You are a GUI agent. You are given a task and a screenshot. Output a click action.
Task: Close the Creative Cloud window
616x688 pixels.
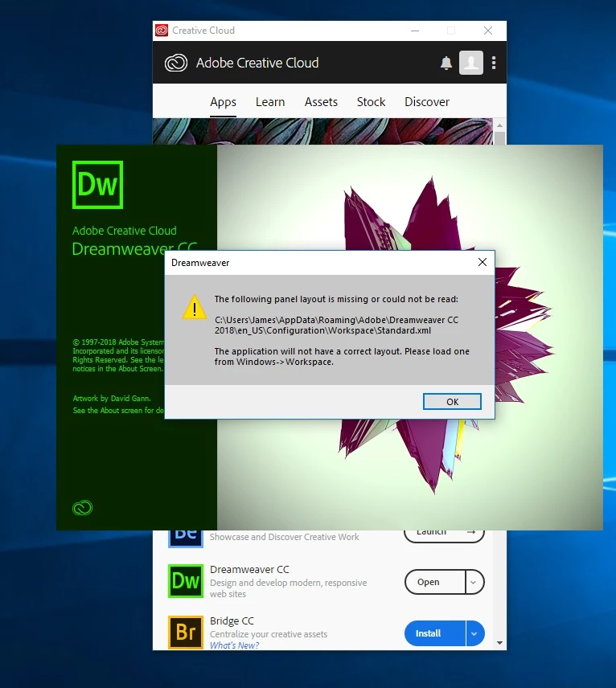tap(488, 31)
